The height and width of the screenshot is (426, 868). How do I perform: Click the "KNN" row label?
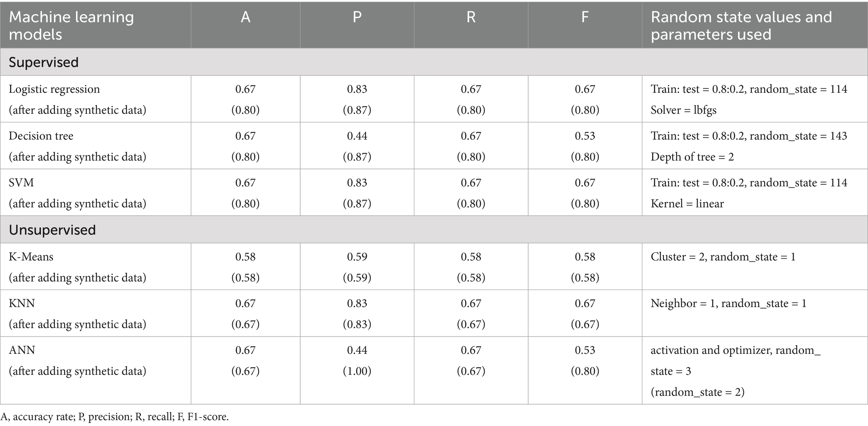22,303
